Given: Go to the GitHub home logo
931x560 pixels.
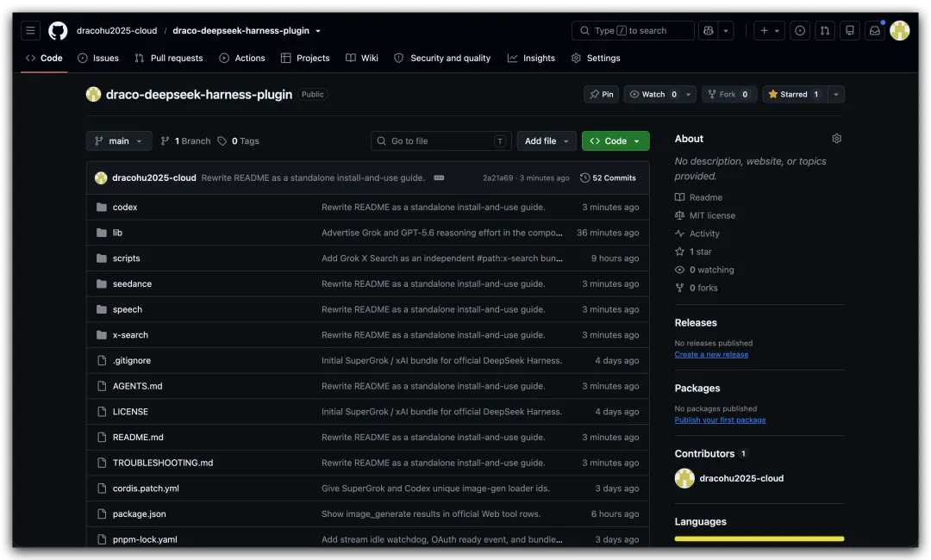Looking at the screenshot, I should point(58,30).
